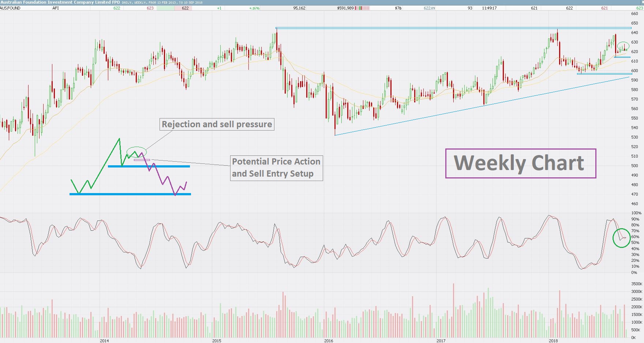644x343 pixels.
Task: Click the 2018 label on the time axis
Action: click(x=553, y=341)
